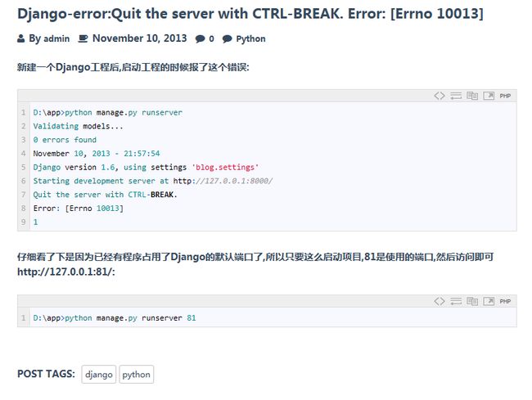The height and width of the screenshot is (400, 532).
Task: Click the POST TAGS: label
Action: tap(46, 374)
